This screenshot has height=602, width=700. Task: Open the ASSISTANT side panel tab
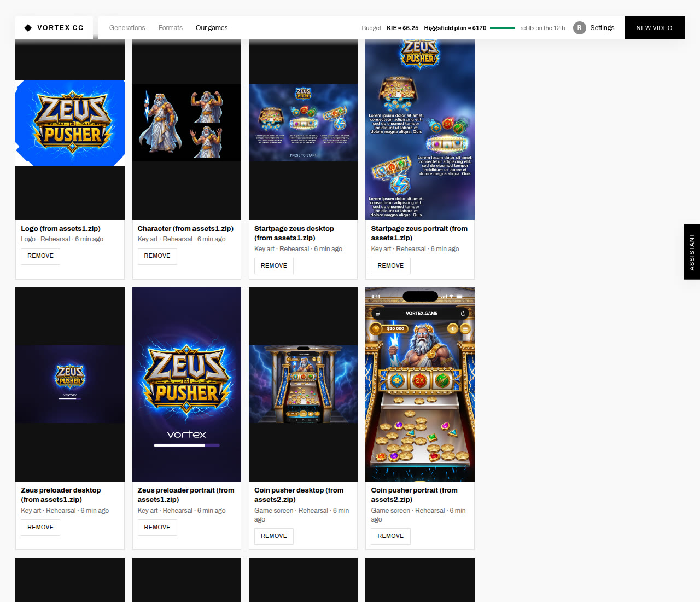coord(692,252)
